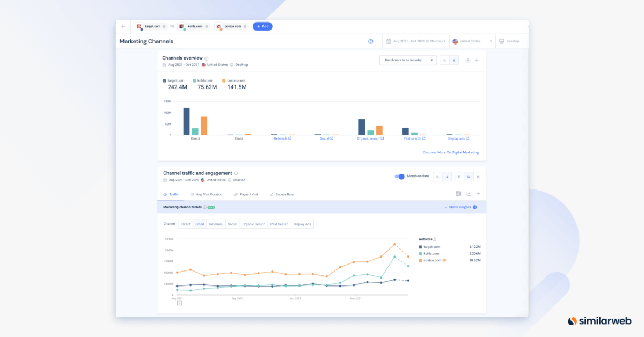The height and width of the screenshot is (337, 644).
Task: Open the Aug 2021 - Oct 2021 date range dropdown
Action: pos(416,41)
